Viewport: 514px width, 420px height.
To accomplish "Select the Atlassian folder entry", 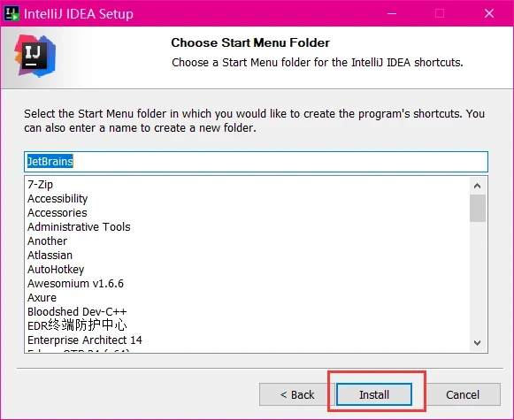I will click(x=50, y=255).
